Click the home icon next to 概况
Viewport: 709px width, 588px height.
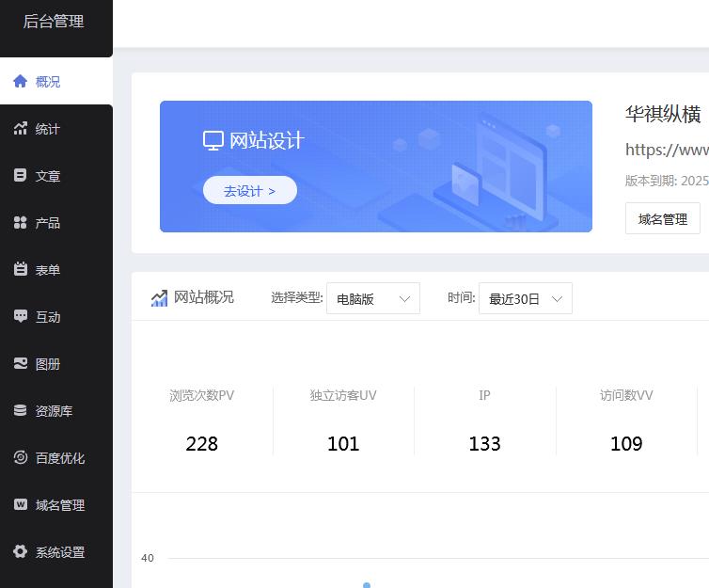point(21,82)
